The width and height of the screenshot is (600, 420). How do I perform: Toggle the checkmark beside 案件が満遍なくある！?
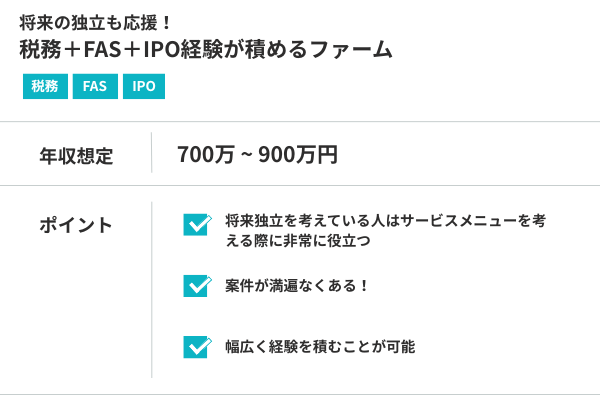(197, 285)
